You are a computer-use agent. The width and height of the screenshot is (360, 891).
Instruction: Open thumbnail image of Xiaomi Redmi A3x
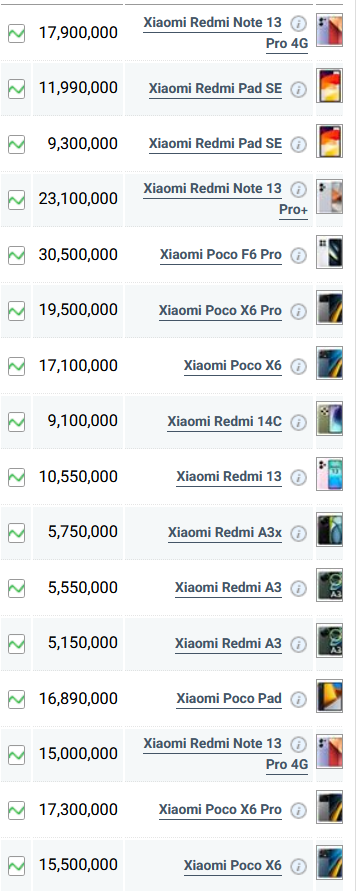[x=329, y=530]
